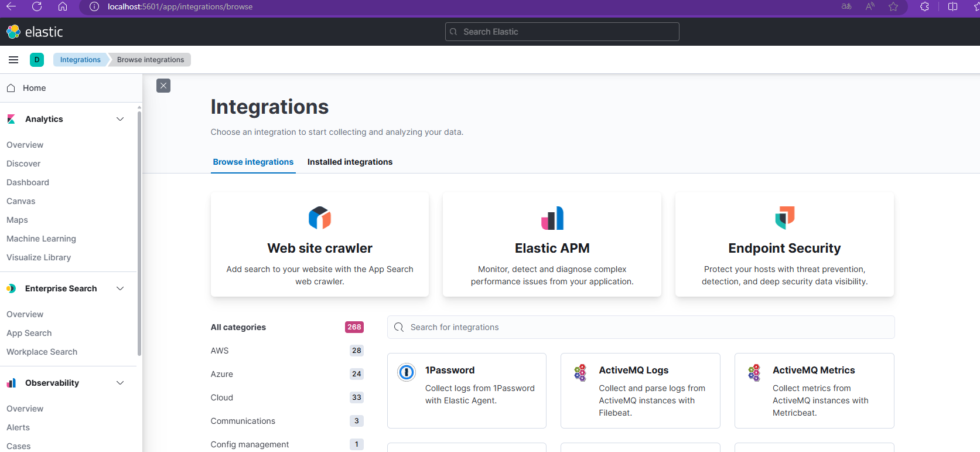The height and width of the screenshot is (452, 980).
Task: Focus the Search for integrations field
Action: 641,327
